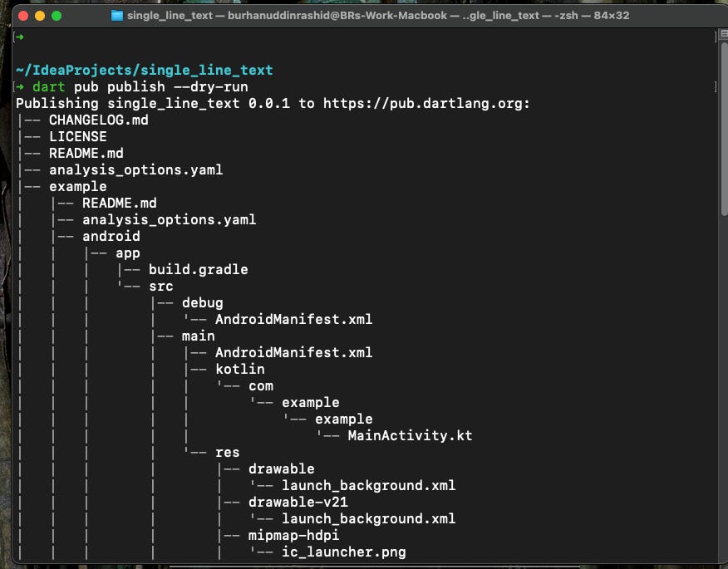Screen dimensions: 728x569
Task: Click the 'main' folder entry
Action: [x=199, y=336]
